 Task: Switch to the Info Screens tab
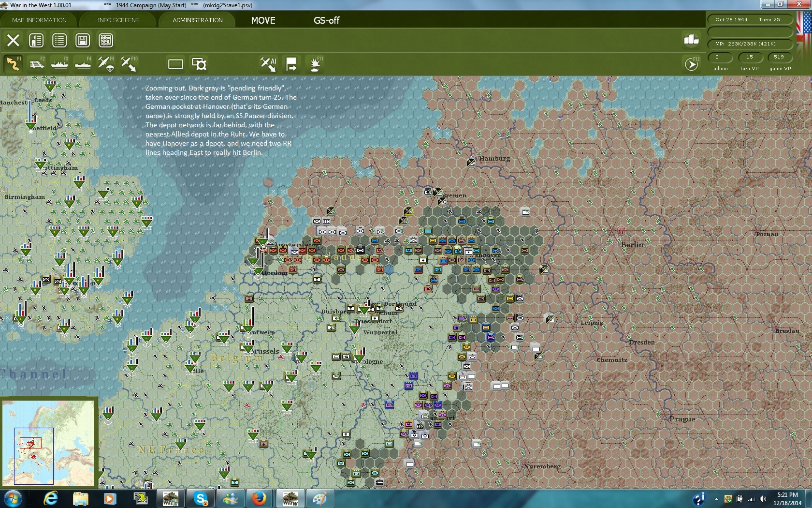pyautogui.click(x=118, y=20)
